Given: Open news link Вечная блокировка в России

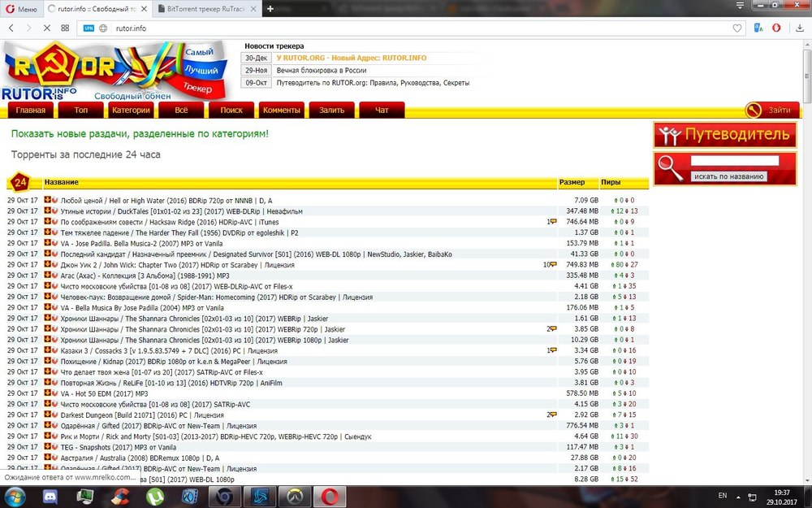Looking at the screenshot, I should click(322, 70).
